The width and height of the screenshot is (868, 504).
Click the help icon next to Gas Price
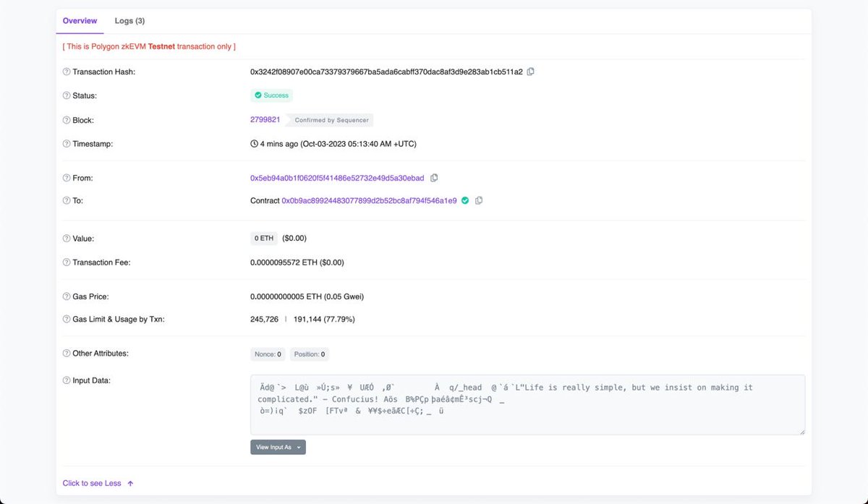coord(65,296)
